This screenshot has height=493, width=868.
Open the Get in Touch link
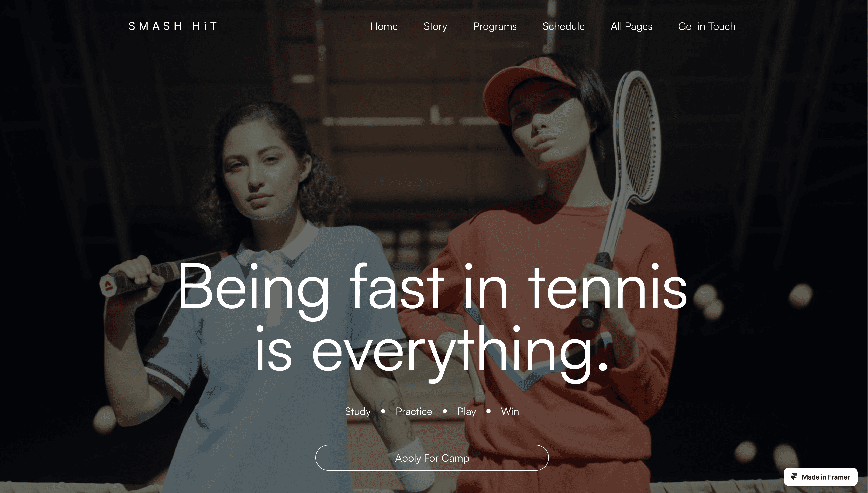click(707, 26)
